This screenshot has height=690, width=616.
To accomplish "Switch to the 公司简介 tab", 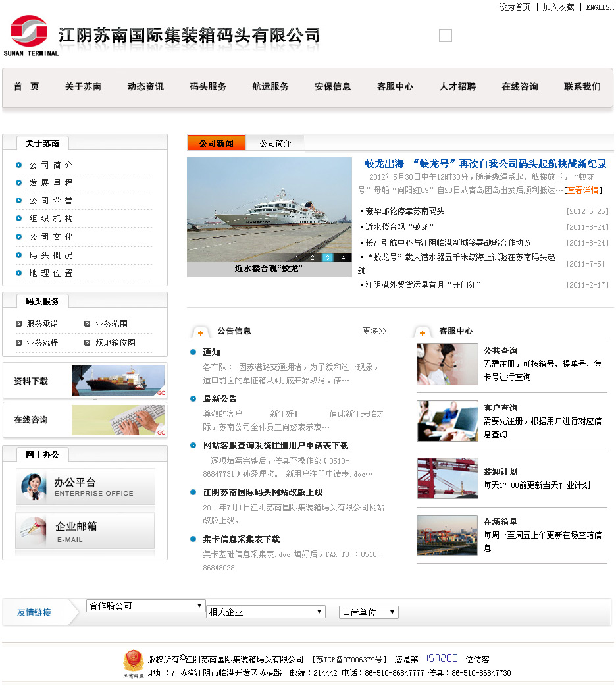I will tap(275, 143).
